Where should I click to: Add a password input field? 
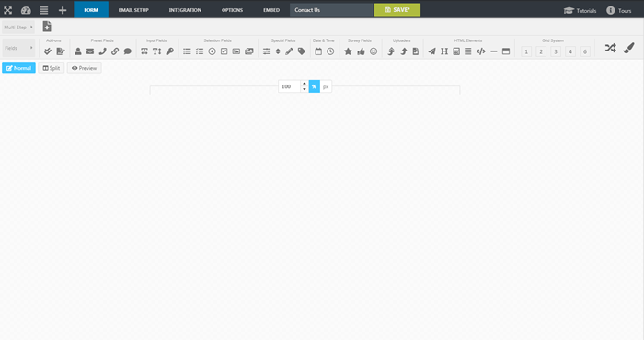point(169,51)
